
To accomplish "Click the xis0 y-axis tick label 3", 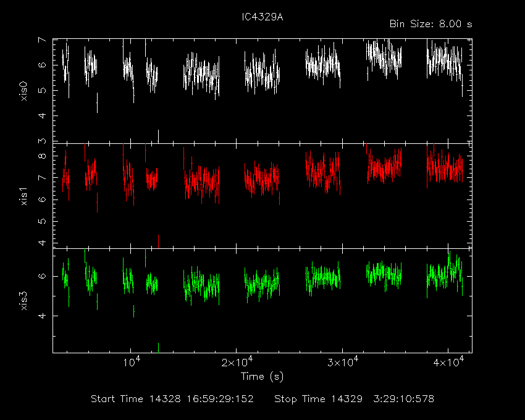I will pos(42,141).
